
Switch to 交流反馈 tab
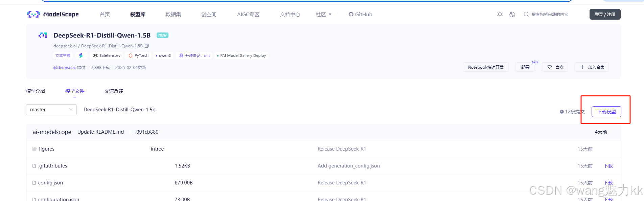coord(114,91)
